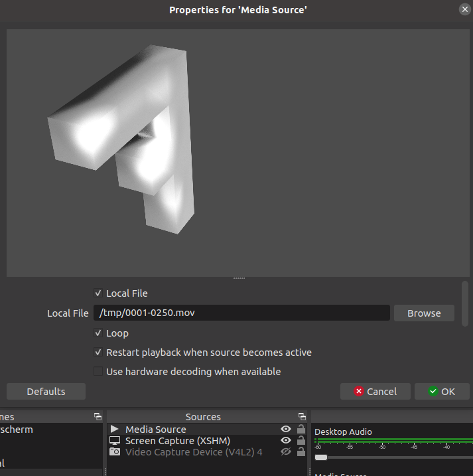Image resolution: width=473 pixels, height=476 pixels.
Task: Click the green checkmark icon on OK
Action: (x=433, y=391)
